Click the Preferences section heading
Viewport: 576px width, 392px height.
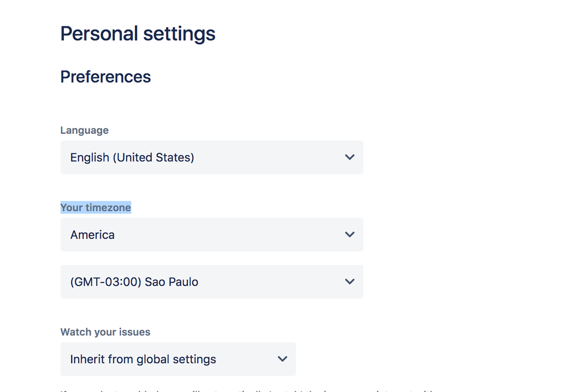[x=105, y=76]
